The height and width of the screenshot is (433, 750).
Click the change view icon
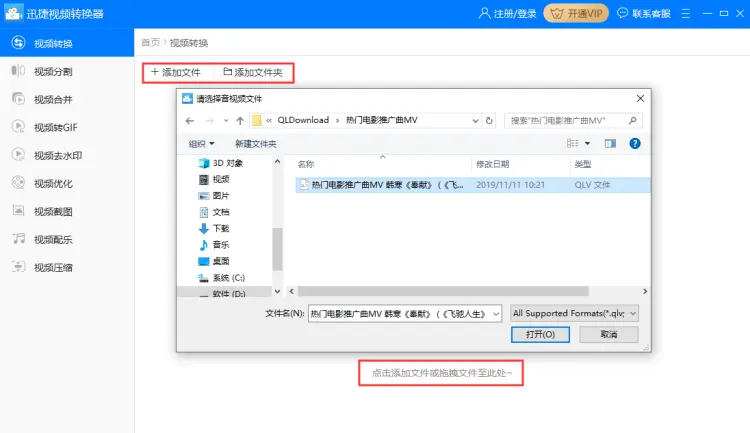pos(573,144)
